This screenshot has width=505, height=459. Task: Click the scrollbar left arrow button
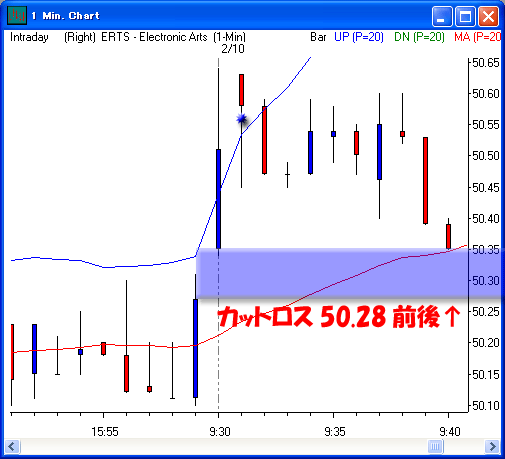click(13, 446)
